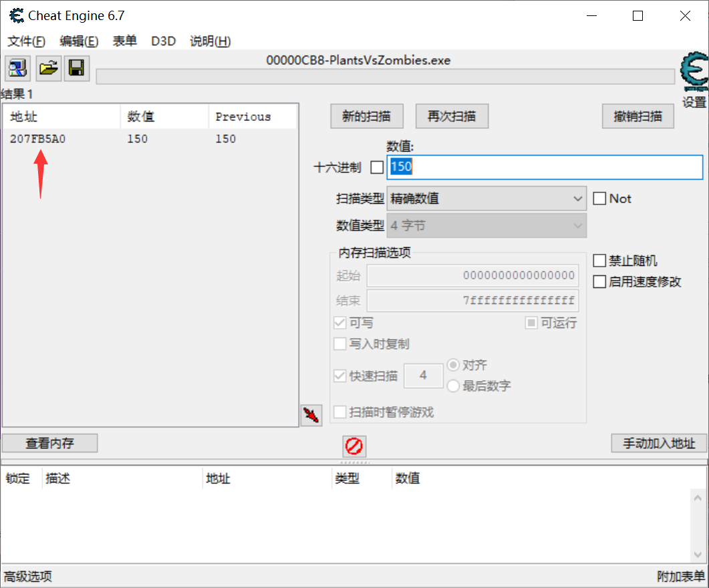This screenshot has width=709, height=588.
Task: Click the red arrow add-to-list icon
Action: 311,415
